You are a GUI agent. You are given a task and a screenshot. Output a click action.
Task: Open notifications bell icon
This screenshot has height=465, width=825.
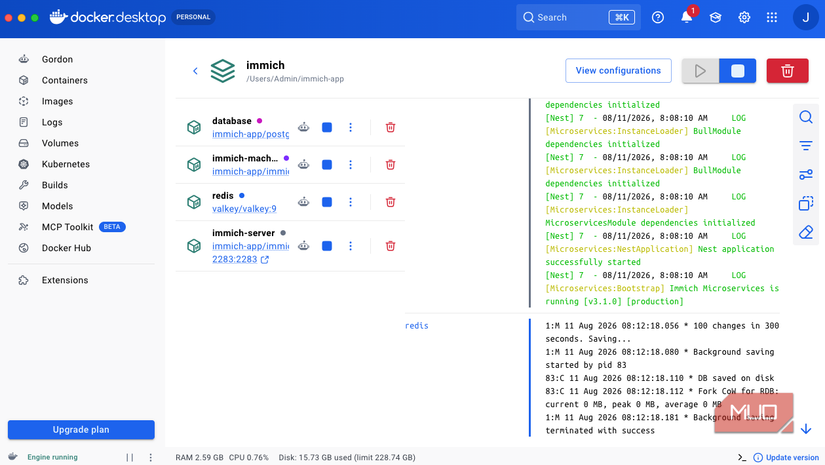click(687, 17)
